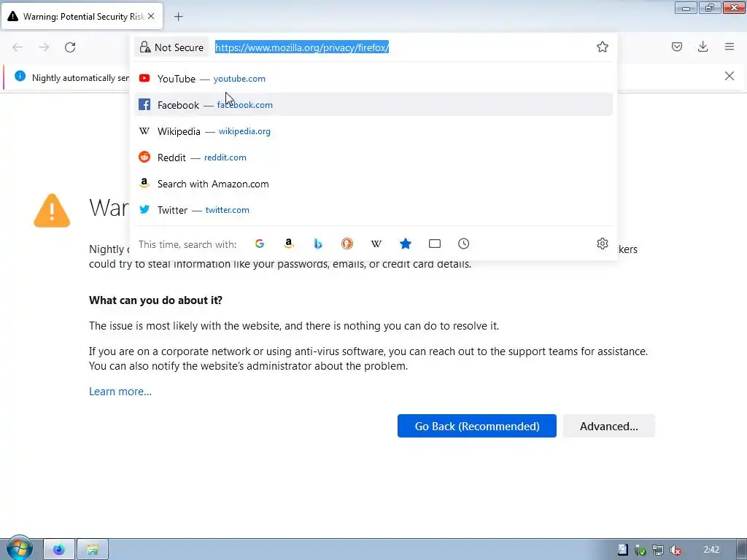
Task: Click the network tray icon
Action: pyautogui.click(x=658, y=550)
